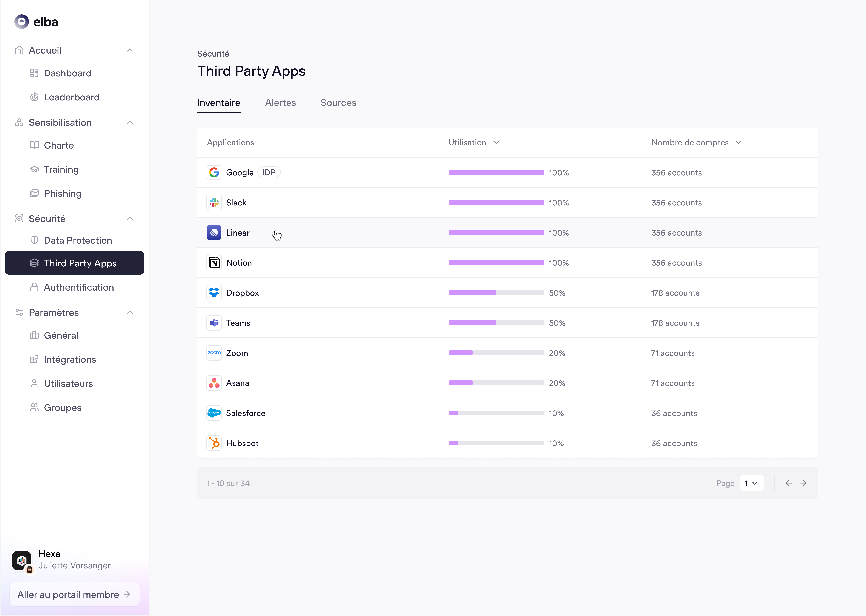Image resolution: width=866 pixels, height=616 pixels.
Task: Click the Hubspot '36 accounts' cell
Action: [674, 443]
